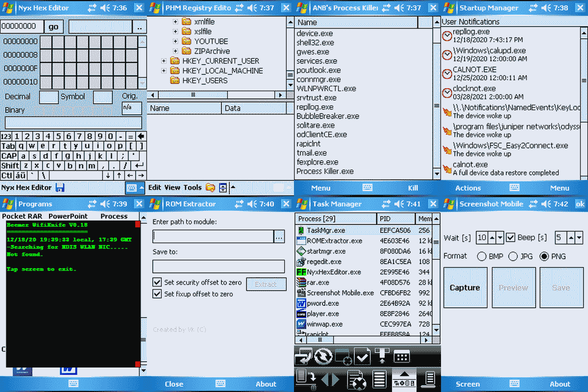Screen dimensions: 588x392
Task: Click the browse button beside the module path
Action: [279, 237]
